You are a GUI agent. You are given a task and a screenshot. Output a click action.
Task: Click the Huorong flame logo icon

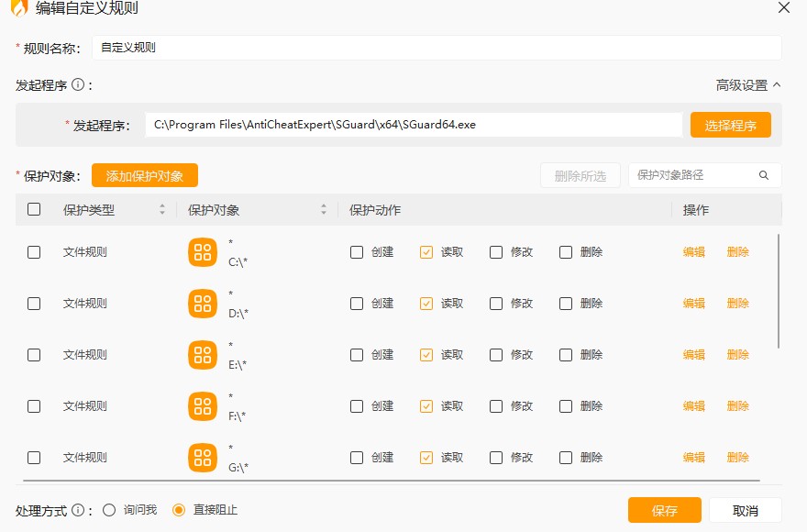click(18, 8)
